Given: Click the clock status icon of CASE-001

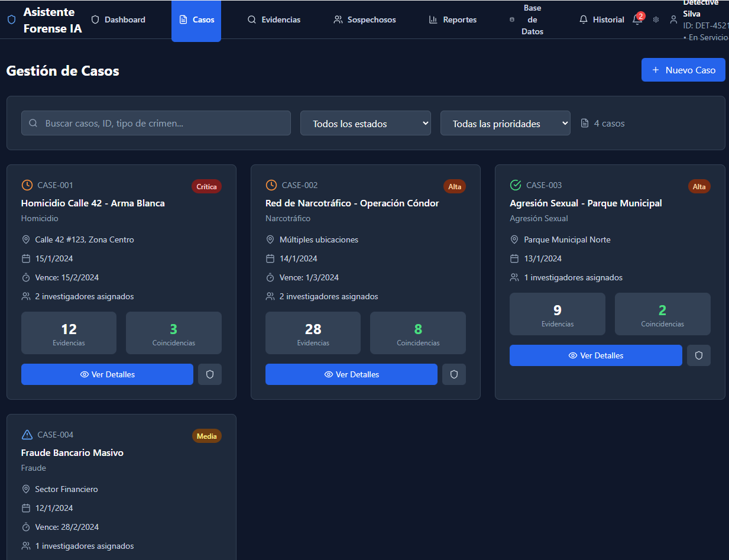Looking at the screenshot, I should (x=27, y=185).
